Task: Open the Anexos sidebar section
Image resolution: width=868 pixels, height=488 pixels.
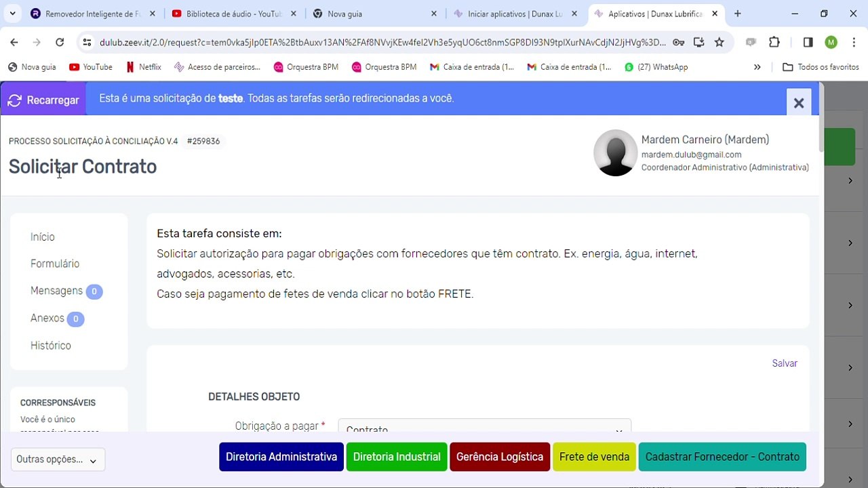Action: (47, 318)
